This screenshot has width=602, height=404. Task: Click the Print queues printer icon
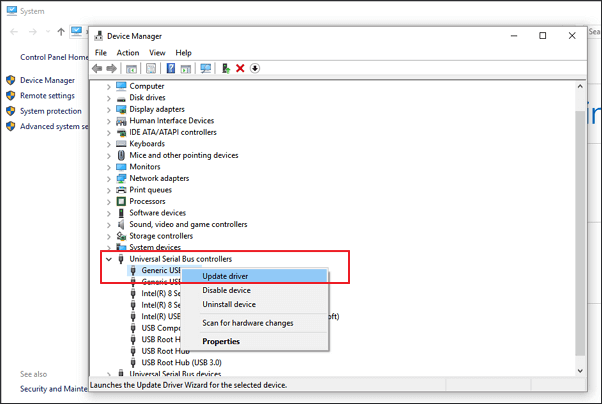pyautogui.click(x=121, y=190)
